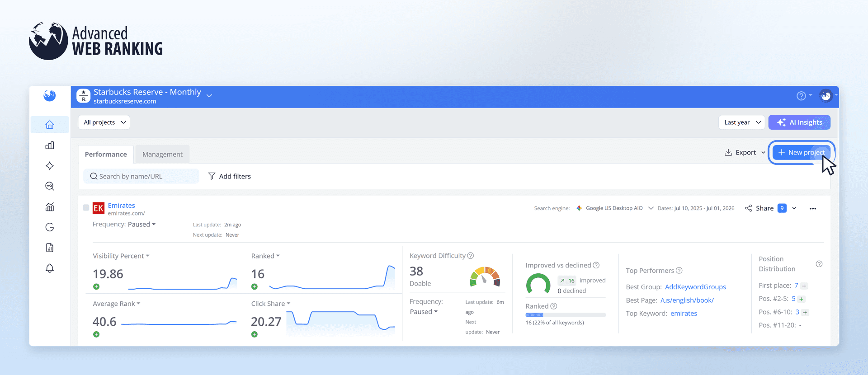Open the bar chart rankings sidebar icon

[x=50, y=145]
